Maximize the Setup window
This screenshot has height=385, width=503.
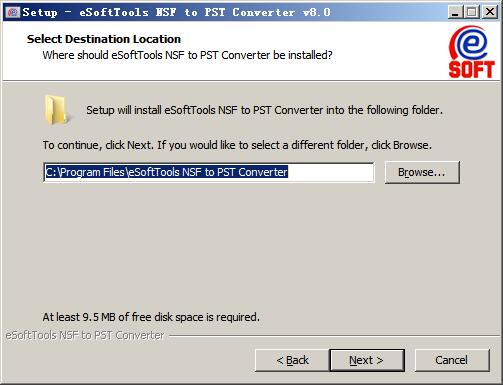[x=472, y=13]
